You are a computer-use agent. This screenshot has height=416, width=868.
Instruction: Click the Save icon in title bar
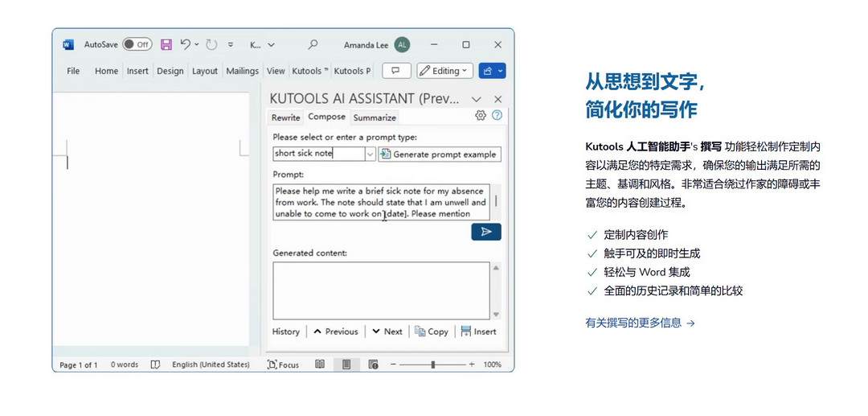166,45
